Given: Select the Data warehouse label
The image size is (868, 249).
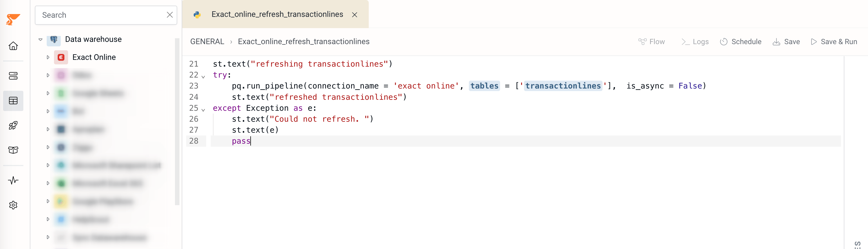Looking at the screenshot, I should pyautogui.click(x=93, y=39).
